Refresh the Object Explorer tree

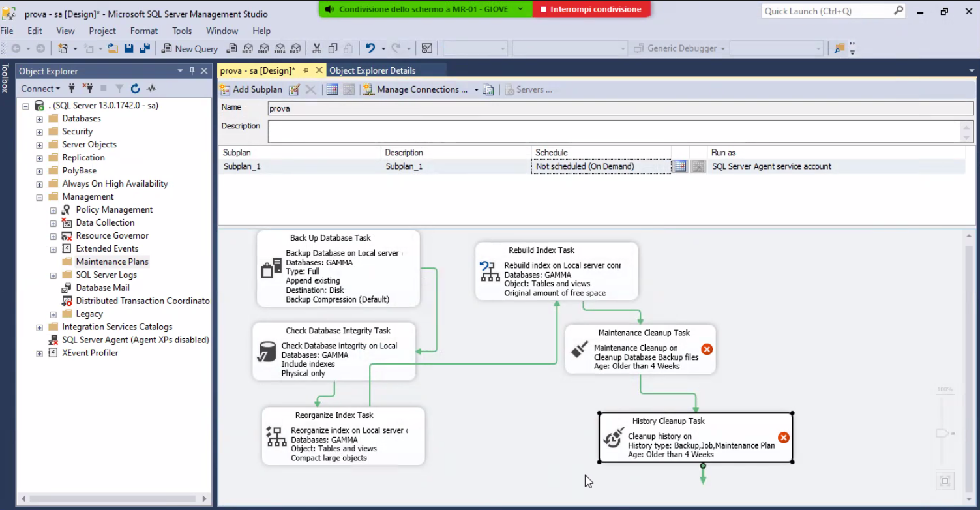pyautogui.click(x=135, y=89)
